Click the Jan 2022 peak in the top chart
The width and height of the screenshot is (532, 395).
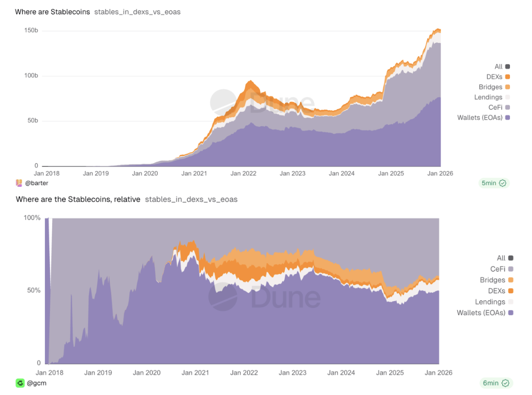tap(250, 81)
